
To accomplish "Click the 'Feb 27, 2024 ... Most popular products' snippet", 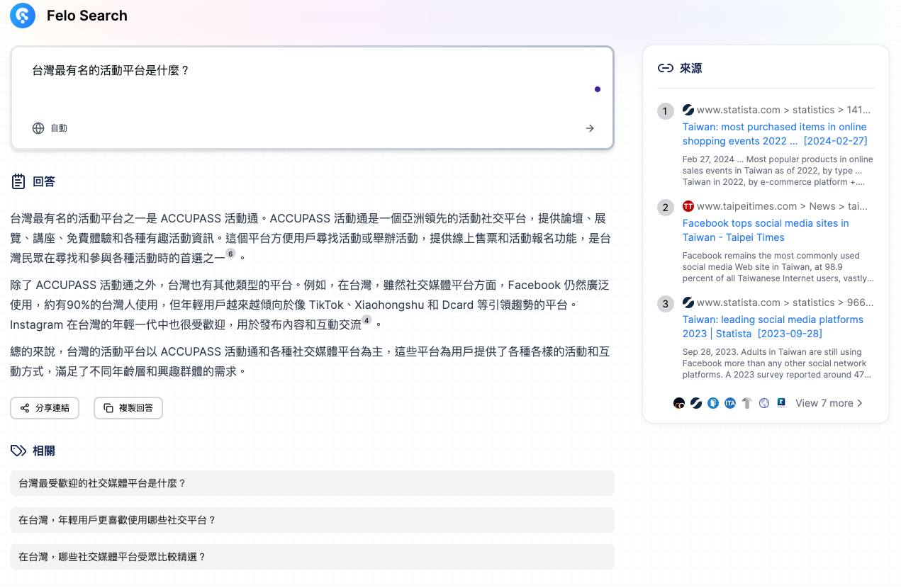I will 778,171.
